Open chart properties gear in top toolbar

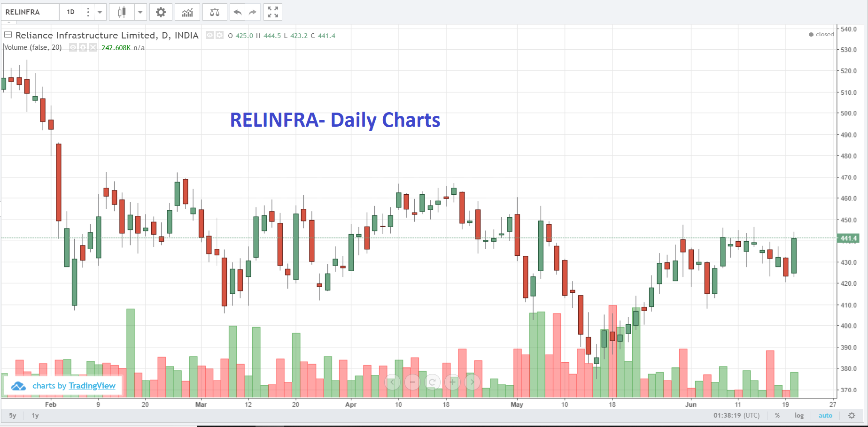pos(161,12)
